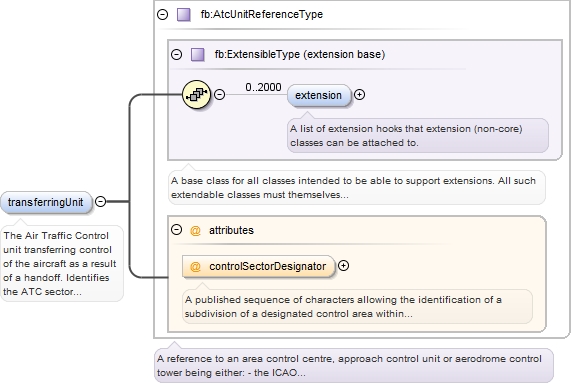Click the fb:AtcUnitReferenceType type label
Image resolution: width=572 pixels, height=386 pixels.
tap(262, 15)
